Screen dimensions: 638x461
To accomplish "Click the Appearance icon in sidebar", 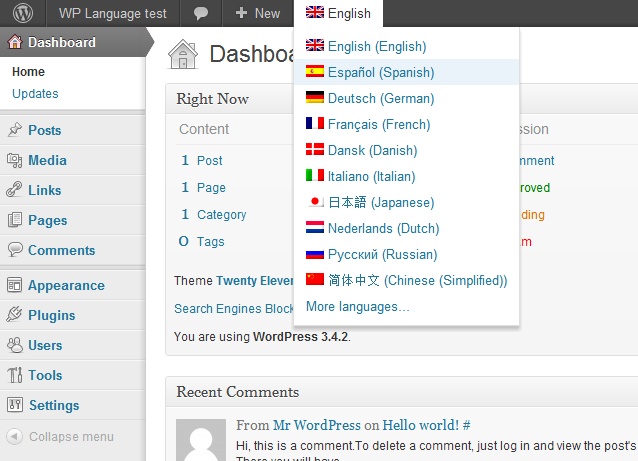I will (14, 285).
